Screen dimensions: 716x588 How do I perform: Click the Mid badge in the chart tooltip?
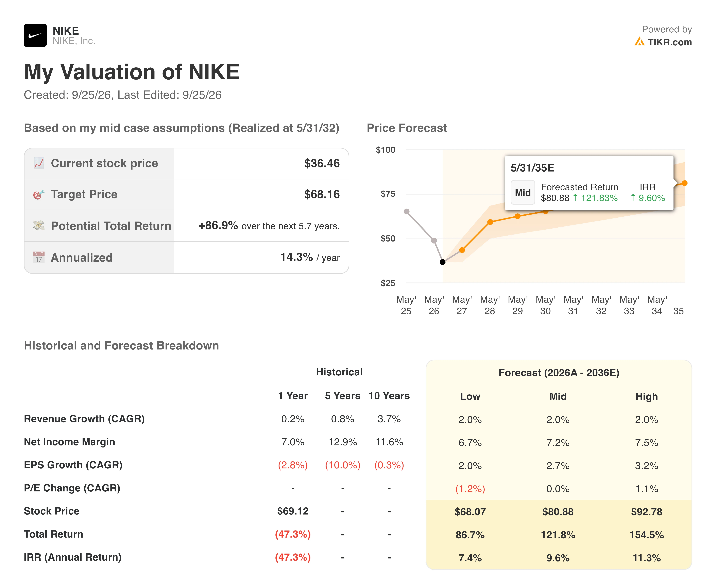(x=523, y=193)
